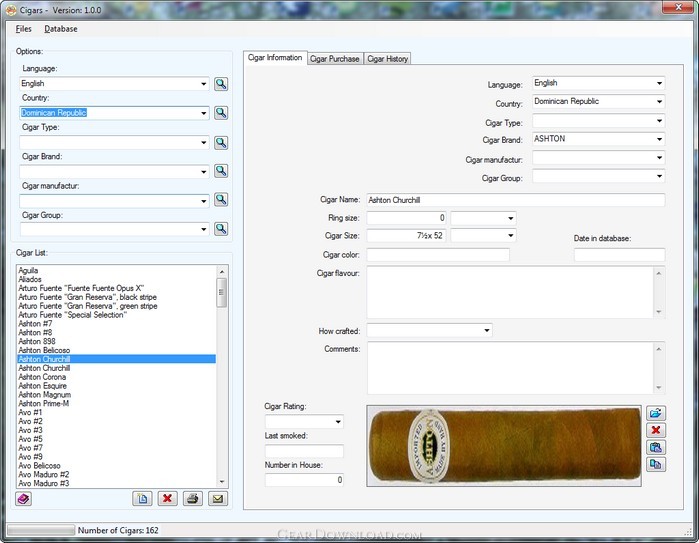699x543 pixels.
Task: Open the Cigar Size unit dropdown
Action: [510, 235]
